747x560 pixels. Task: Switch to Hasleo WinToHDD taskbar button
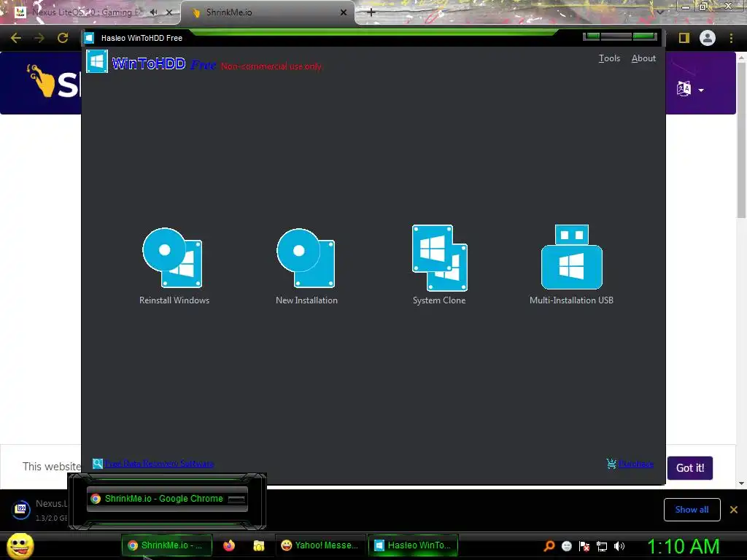(413, 545)
